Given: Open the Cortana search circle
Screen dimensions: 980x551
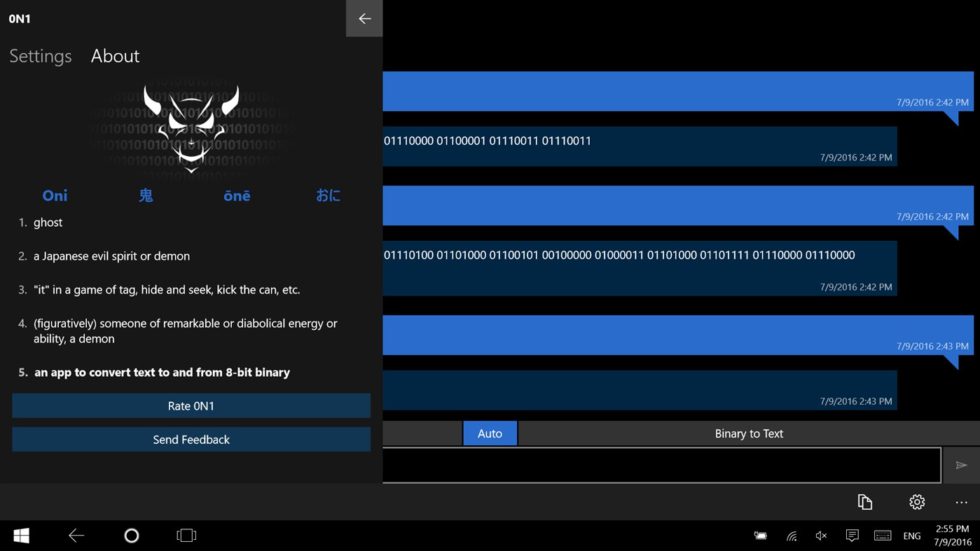Looking at the screenshot, I should pos(131,535).
